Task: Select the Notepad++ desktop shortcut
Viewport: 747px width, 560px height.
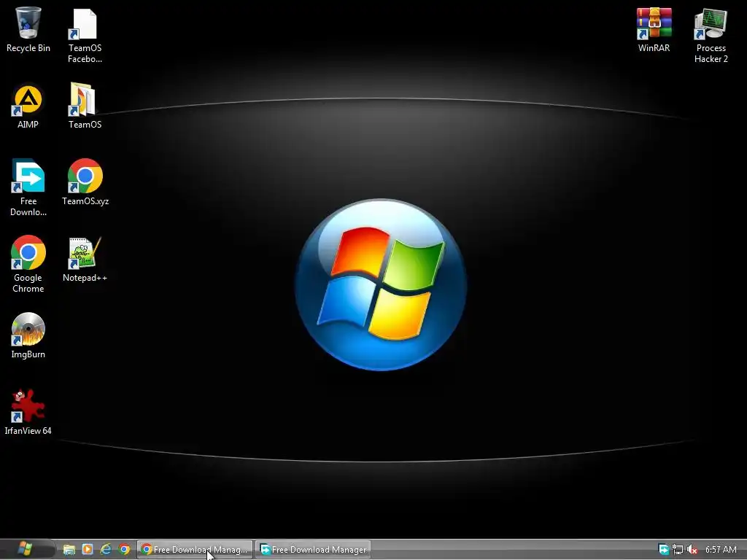Action: (x=85, y=260)
